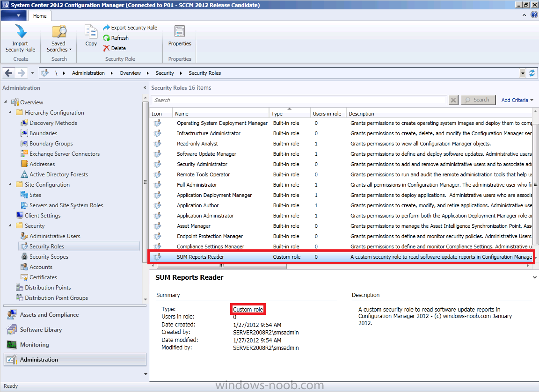The image size is (539, 392).
Task: Click the Assets and Compliance workspace icon
Action: point(12,315)
